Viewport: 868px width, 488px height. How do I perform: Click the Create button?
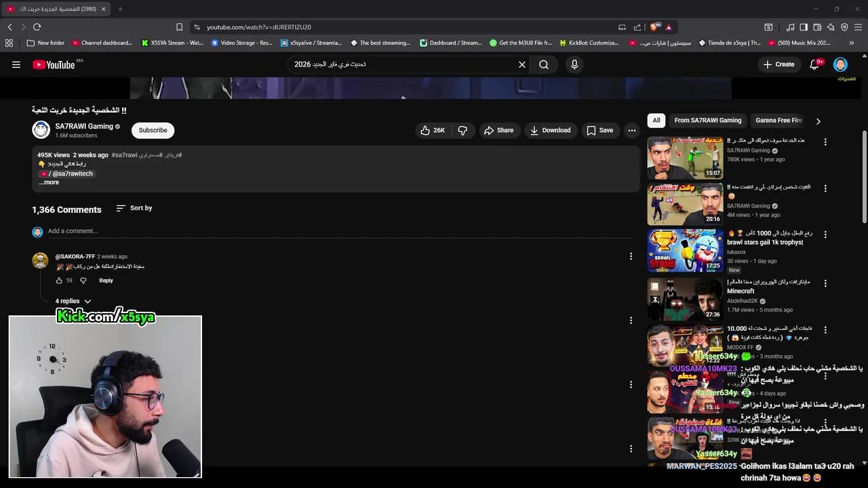pyautogui.click(x=778, y=64)
